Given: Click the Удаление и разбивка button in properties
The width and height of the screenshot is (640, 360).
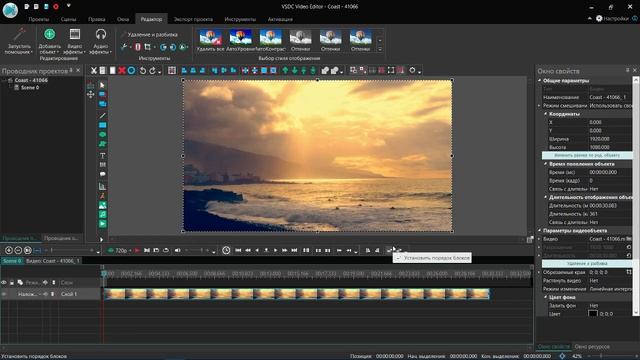Looking at the screenshot, I should [587, 264].
